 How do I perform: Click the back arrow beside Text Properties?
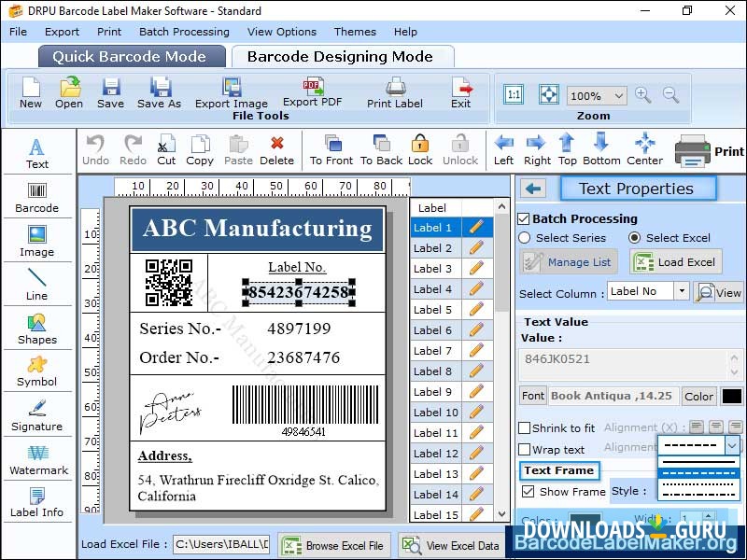coord(533,189)
